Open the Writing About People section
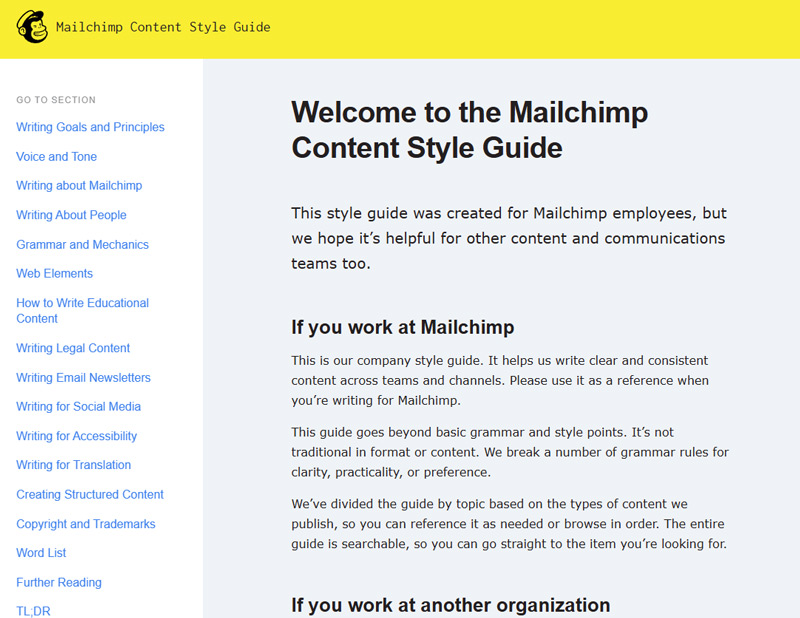The image size is (800, 618). [x=71, y=215]
